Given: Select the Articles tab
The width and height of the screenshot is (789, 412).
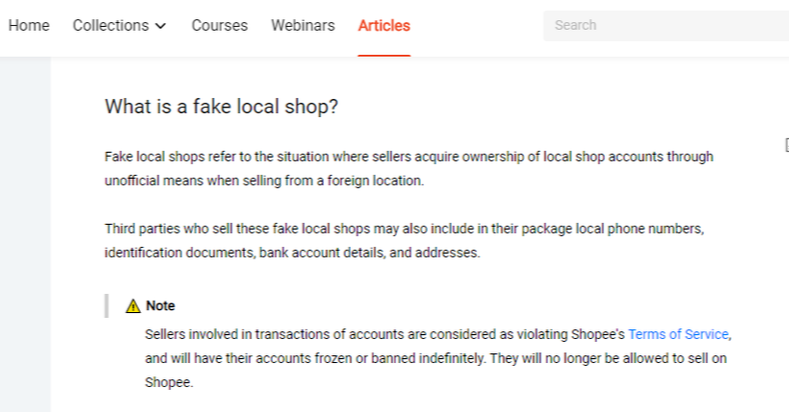Looking at the screenshot, I should point(384,26).
